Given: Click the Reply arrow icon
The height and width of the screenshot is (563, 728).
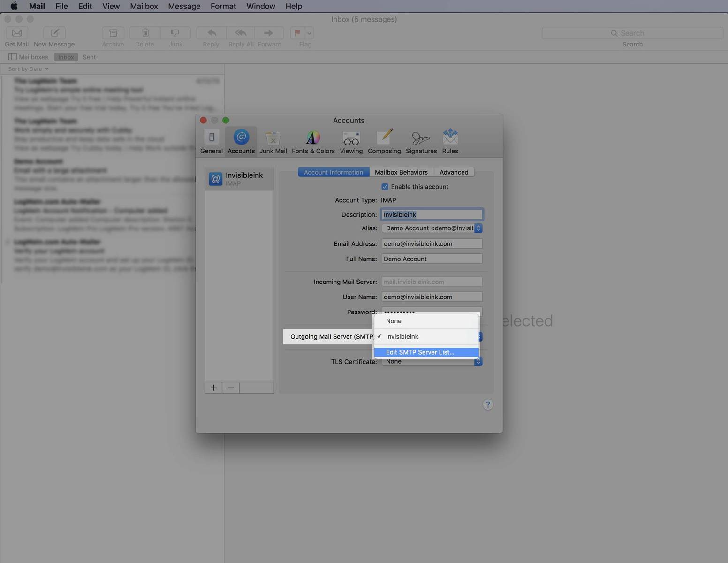Looking at the screenshot, I should [x=212, y=33].
